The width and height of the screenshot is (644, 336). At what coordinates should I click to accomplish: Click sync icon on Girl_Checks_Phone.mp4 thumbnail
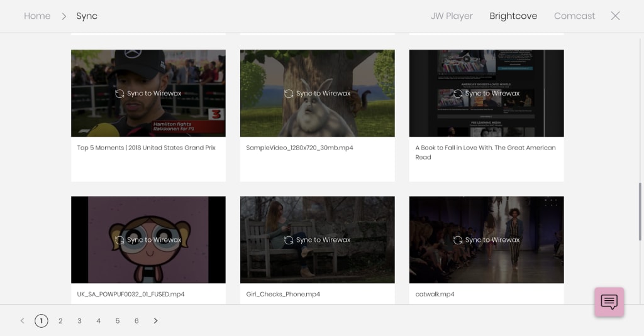point(289,240)
